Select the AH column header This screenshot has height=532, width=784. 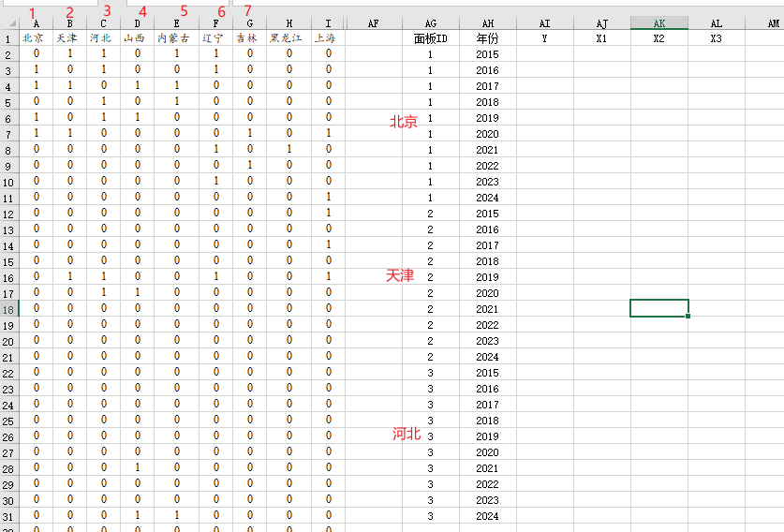[488, 23]
